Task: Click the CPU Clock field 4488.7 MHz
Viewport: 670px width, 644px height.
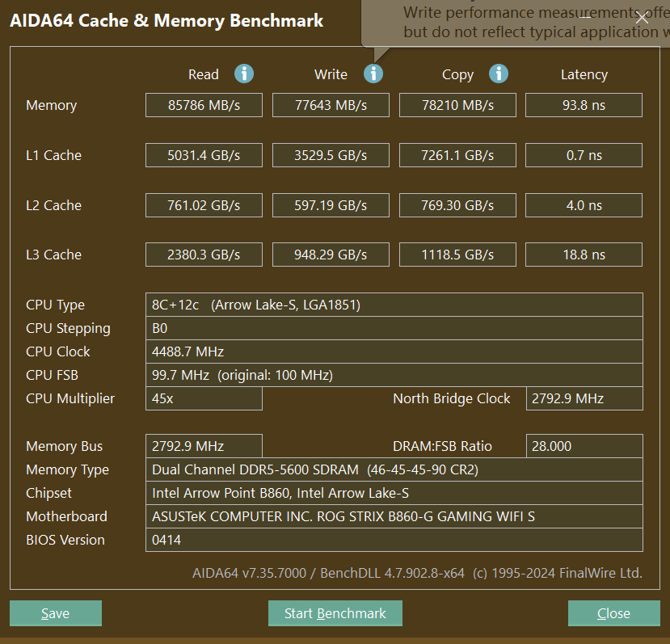Action: pos(394,351)
